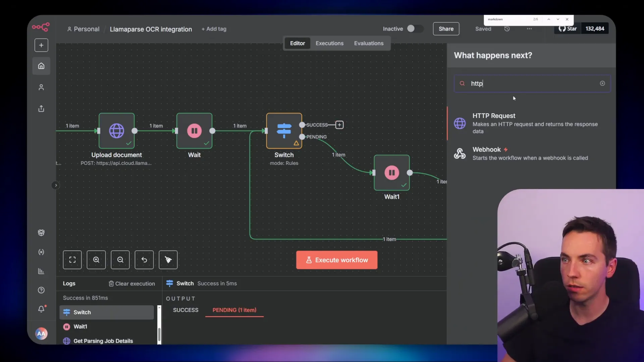Click the zoom in magnifier button
644x362 pixels.
(x=96, y=260)
